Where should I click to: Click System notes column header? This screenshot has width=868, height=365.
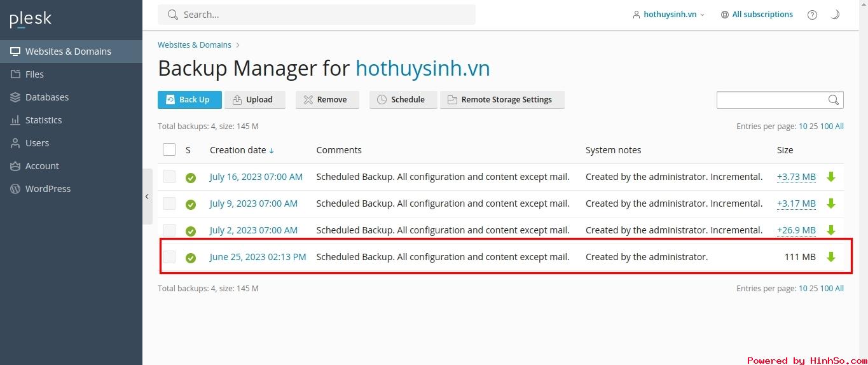click(x=613, y=150)
